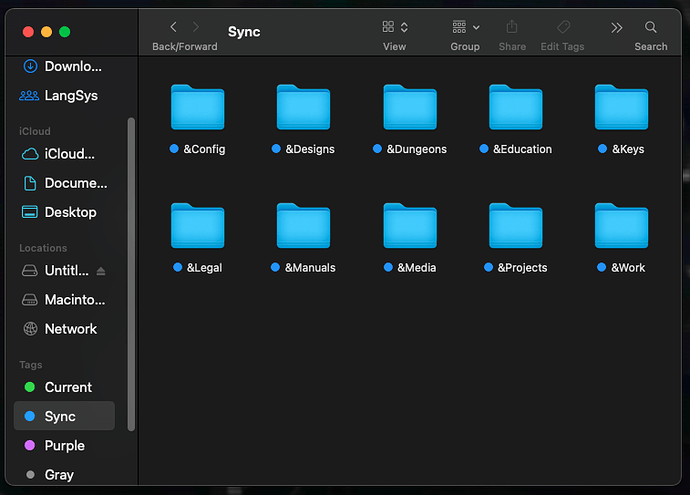Select the &Media folder icon
The height and width of the screenshot is (495, 690).
click(410, 226)
